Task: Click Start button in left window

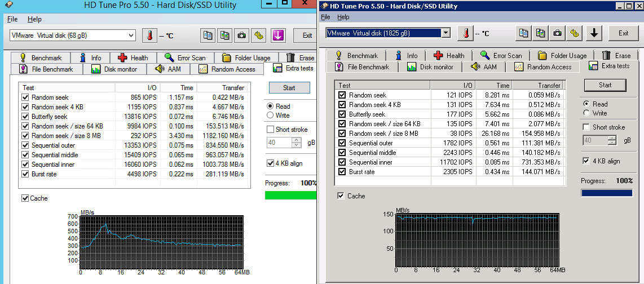Action: pos(289,87)
